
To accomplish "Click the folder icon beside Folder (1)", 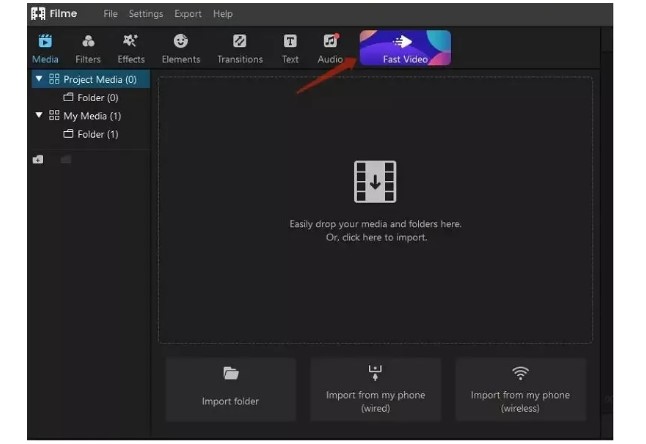I will (x=68, y=133).
